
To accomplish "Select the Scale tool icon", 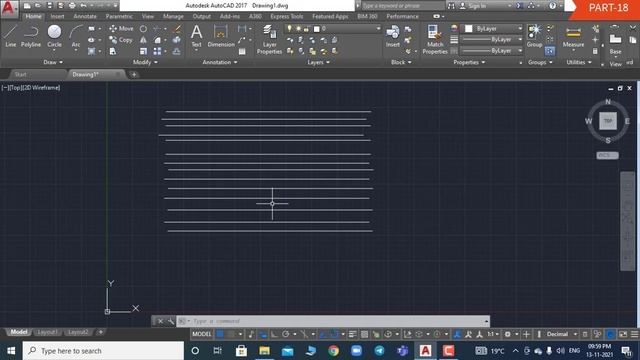I will 143,51.
